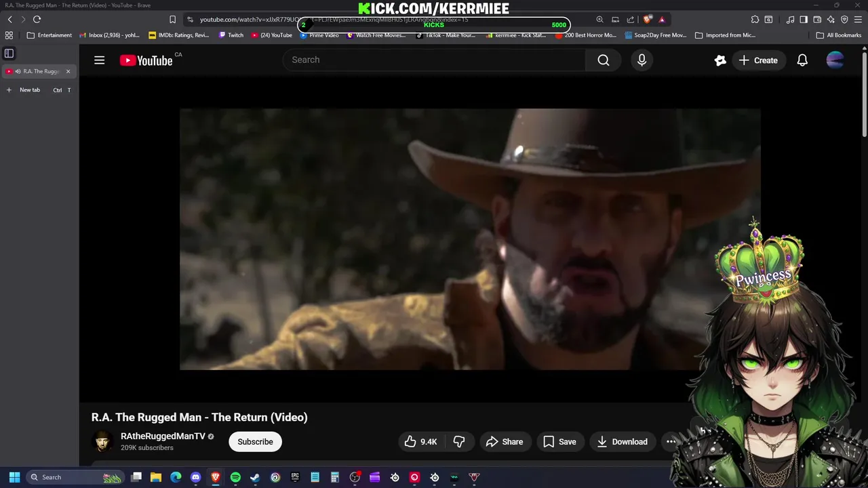Open Brave music playlist icon
This screenshot has width=868, height=488.
pyautogui.click(x=790, y=20)
